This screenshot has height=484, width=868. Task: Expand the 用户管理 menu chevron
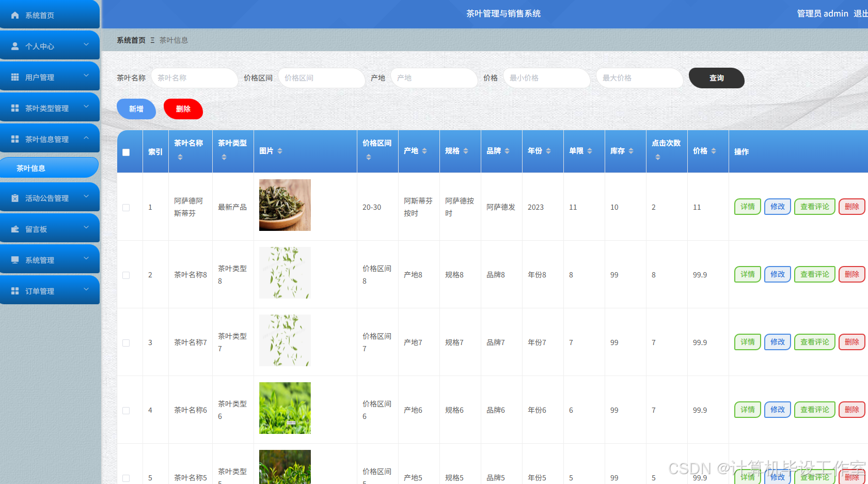[86, 75]
